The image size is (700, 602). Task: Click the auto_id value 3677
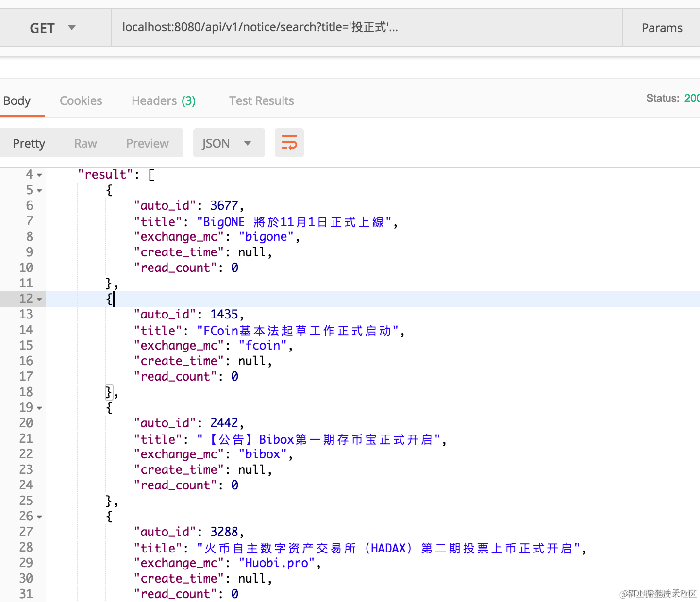[x=224, y=206]
